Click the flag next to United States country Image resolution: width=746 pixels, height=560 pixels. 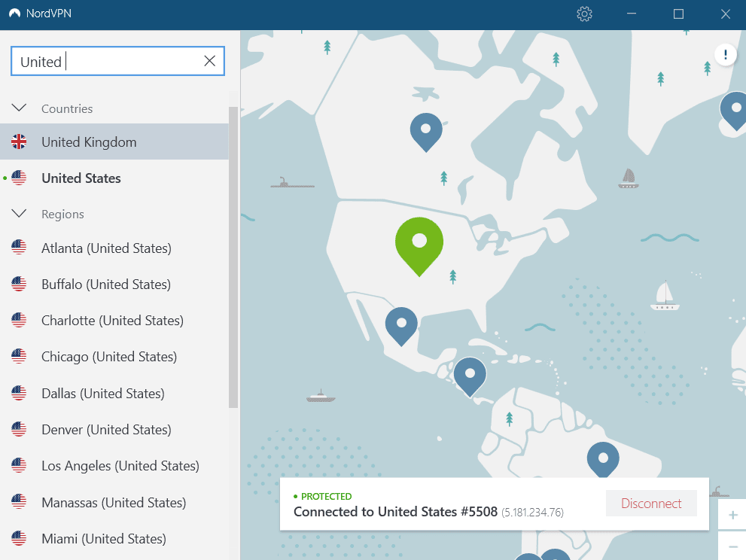19,178
